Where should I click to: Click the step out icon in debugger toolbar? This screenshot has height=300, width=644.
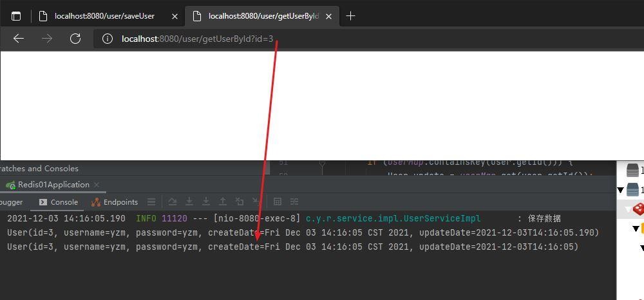point(223,202)
